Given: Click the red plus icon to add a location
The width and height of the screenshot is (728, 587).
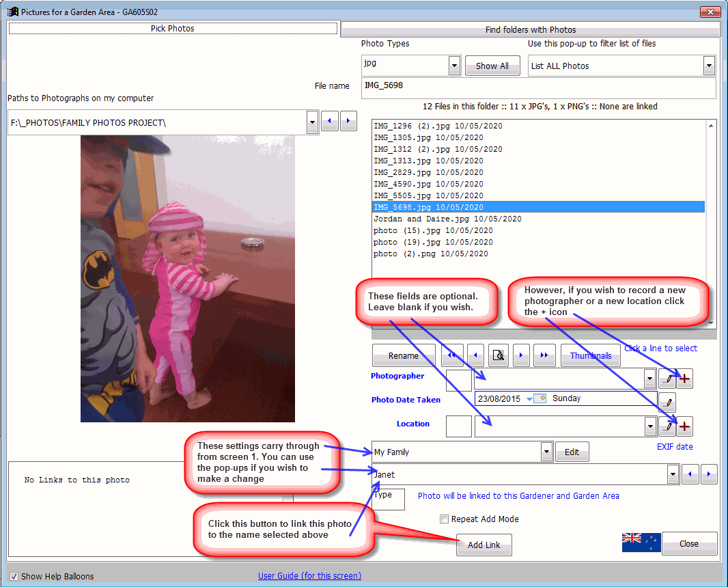Looking at the screenshot, I should click(x=684, y=427).
